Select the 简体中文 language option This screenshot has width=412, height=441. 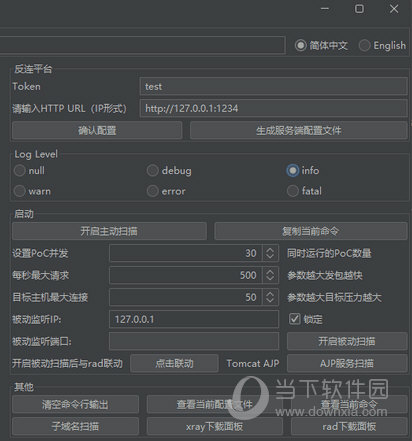pyautogui.click(x=300, y=45)
